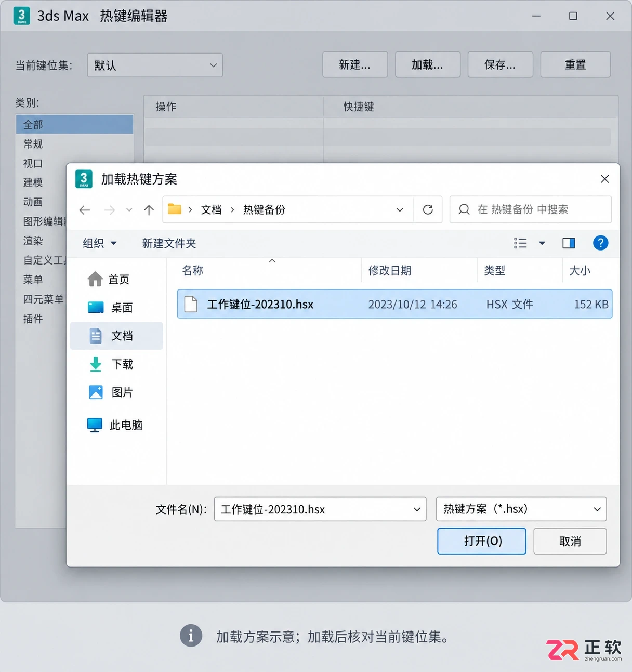Screen dimensions: 632x672
Task: Select 文档 in the navigation pane
Action: coord(116,336)
